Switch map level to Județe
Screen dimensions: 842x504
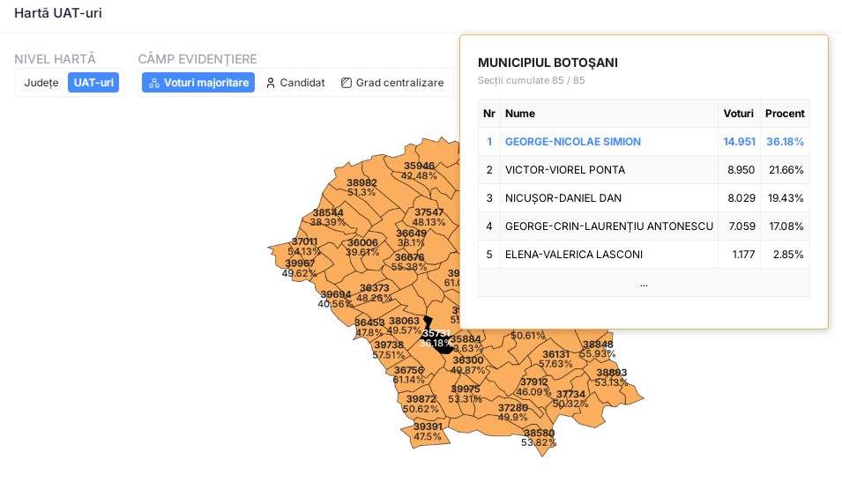click(41, 83)
